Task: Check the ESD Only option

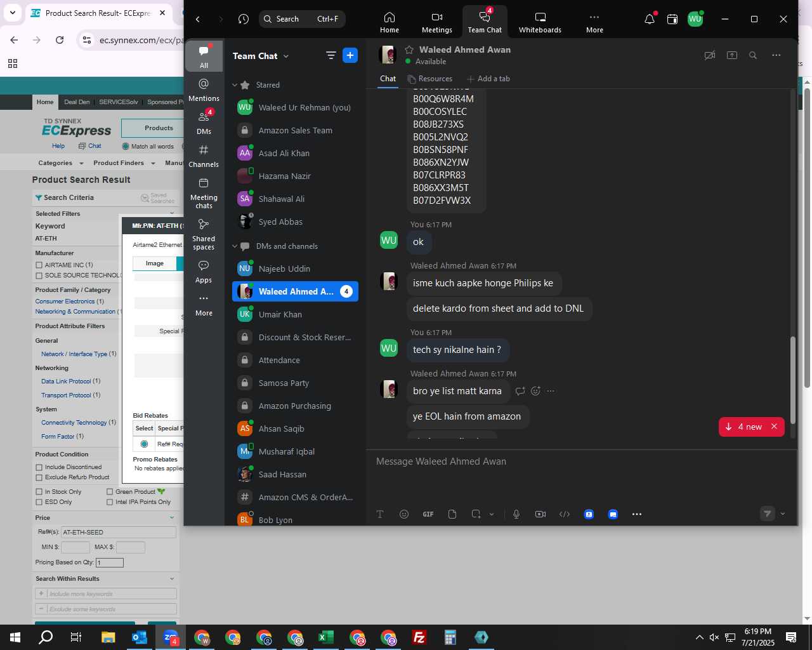Action: point(39,502)
